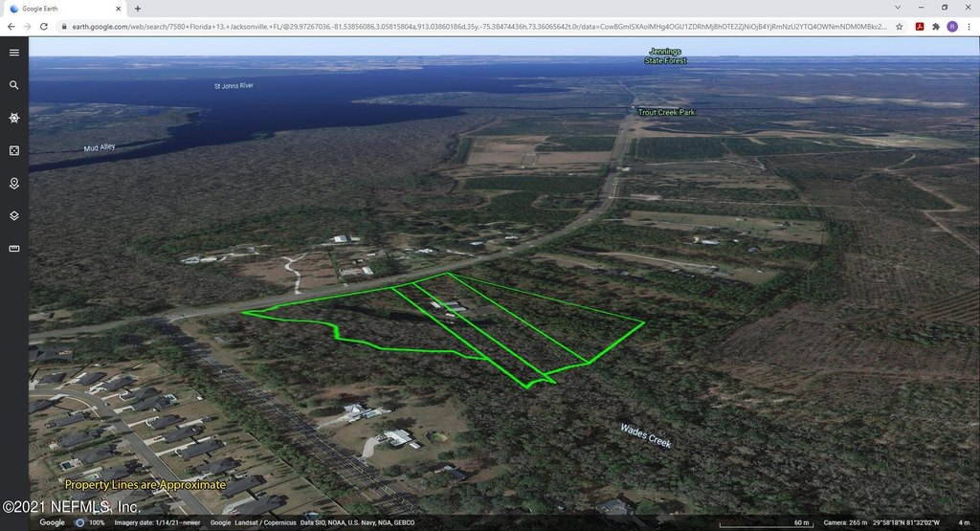The image size is (980, 531).
Task: Select the Measure distance ruler tool
Action: point(14,249)
